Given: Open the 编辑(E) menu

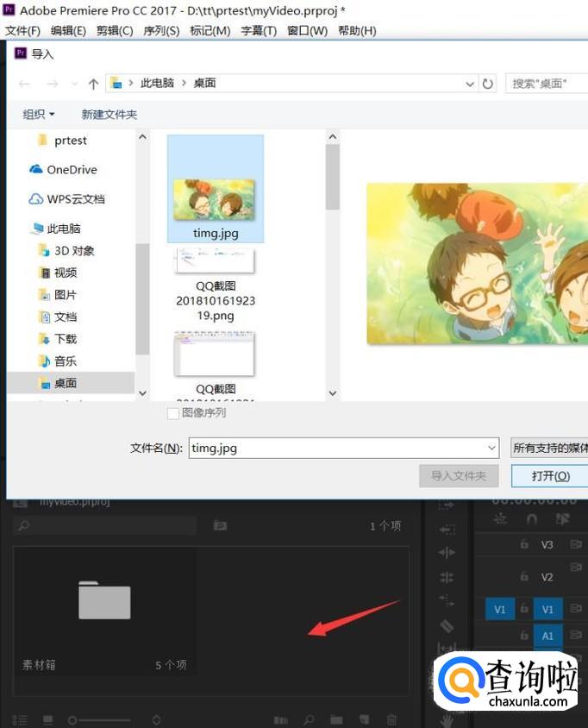Looking at the screenshot, I should [x=68, y=31].
